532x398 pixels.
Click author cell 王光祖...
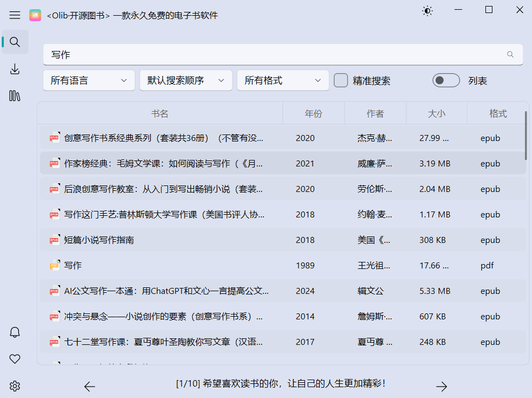pyautogui.click(x=374, y=265)
